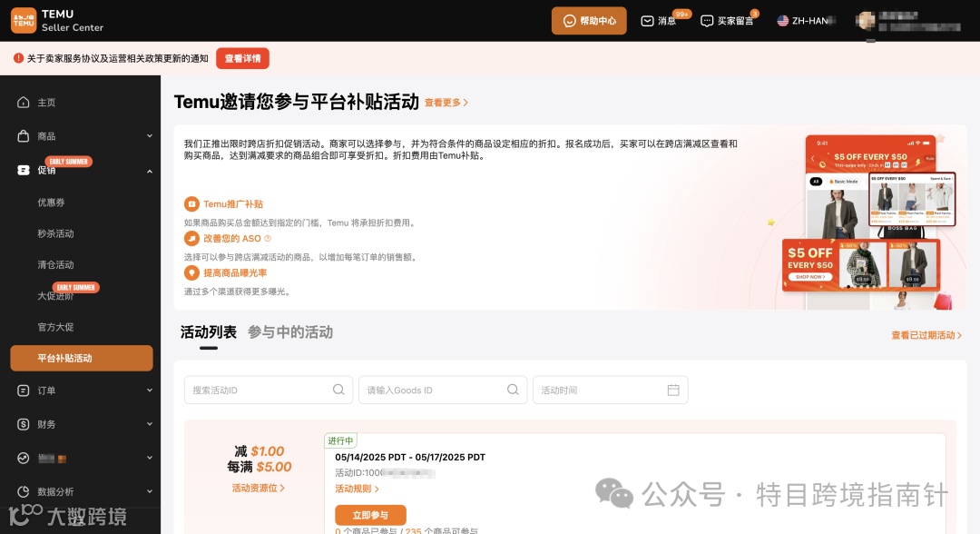Click the 查看详情 button in notice banner

coord(242,58)
